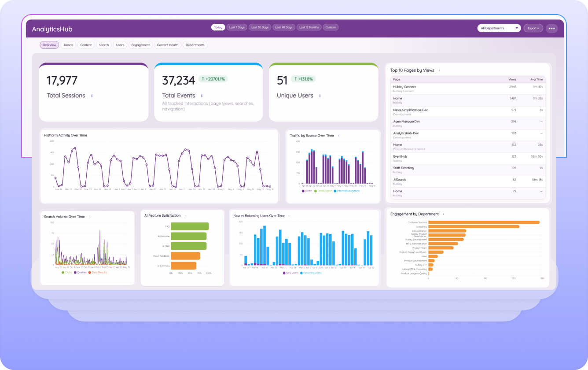588x370 pixels.
Task: Select the Staff Directory page row
Action: pyautogui.click(x=468, y=170)
